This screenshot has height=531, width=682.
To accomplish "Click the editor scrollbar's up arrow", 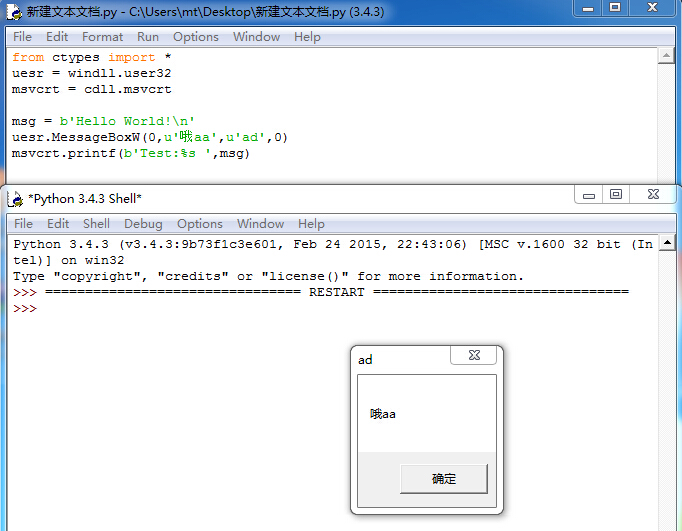I will (x=667, y=57).
